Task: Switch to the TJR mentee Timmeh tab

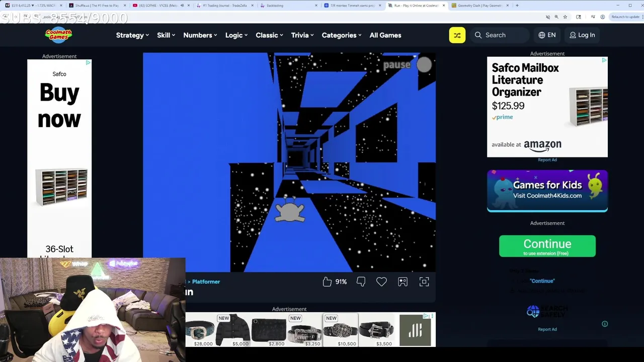Action: [x=352, y=6]
